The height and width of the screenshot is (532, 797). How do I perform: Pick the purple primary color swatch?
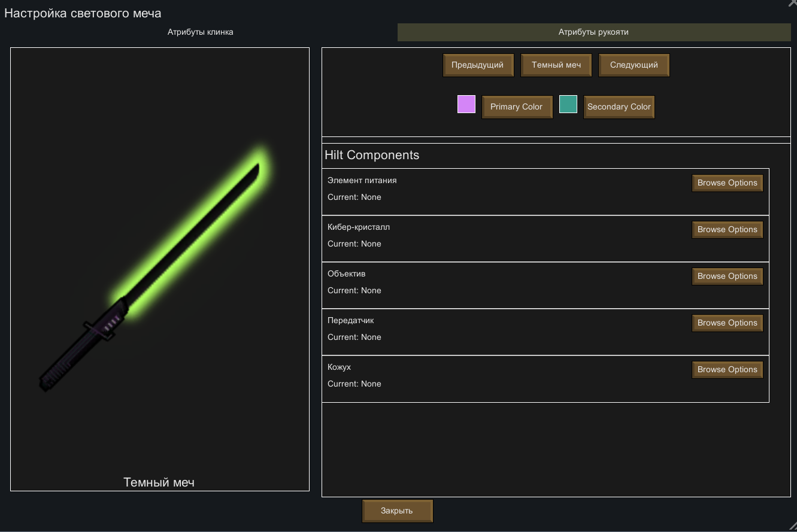[466, 104]
